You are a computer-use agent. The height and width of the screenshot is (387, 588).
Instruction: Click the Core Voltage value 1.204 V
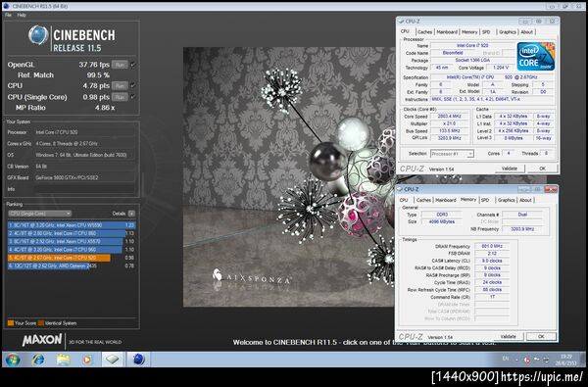click(x=501, y=68)
